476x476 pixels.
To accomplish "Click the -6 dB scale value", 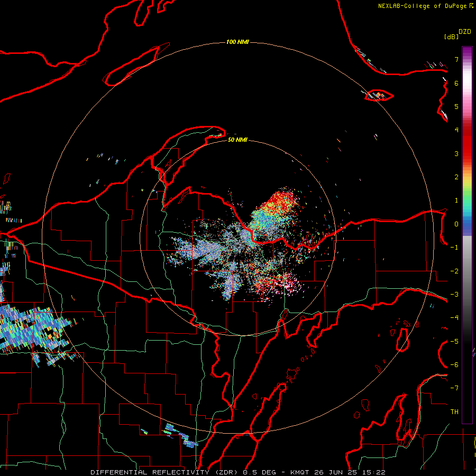I will 454,365.
